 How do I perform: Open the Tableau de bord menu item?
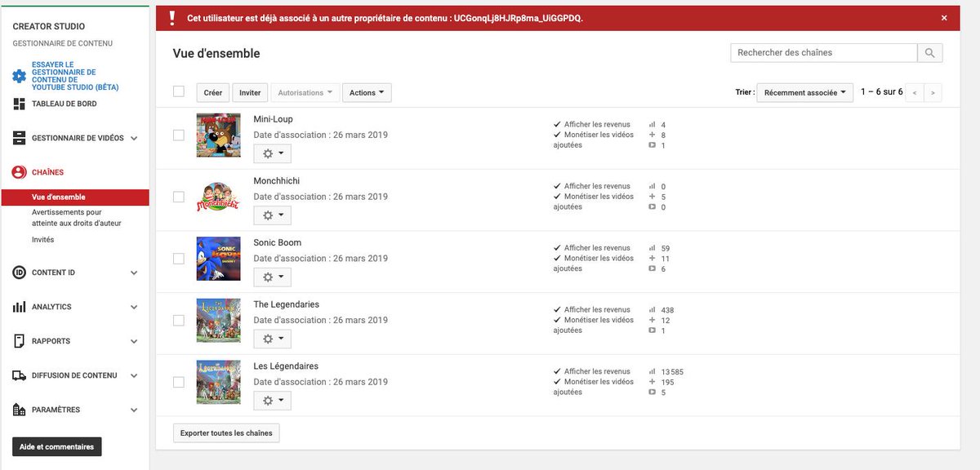(x=65, y=104)
